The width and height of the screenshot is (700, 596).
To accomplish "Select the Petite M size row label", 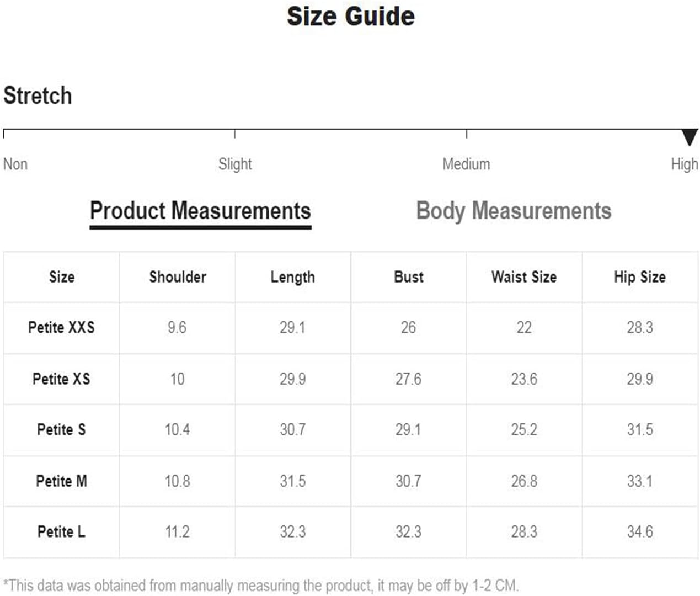I will 61,481.
